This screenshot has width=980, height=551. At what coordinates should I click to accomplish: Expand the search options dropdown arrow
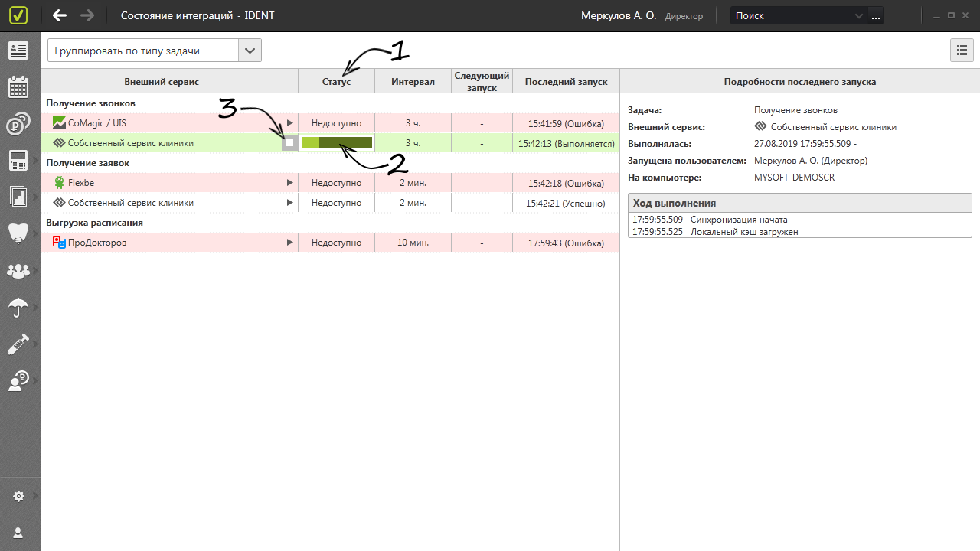[x=858, y=15]
